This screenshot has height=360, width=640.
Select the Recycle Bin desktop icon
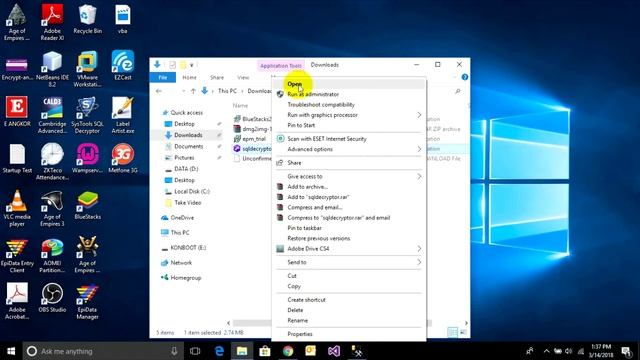pos(87,20)
